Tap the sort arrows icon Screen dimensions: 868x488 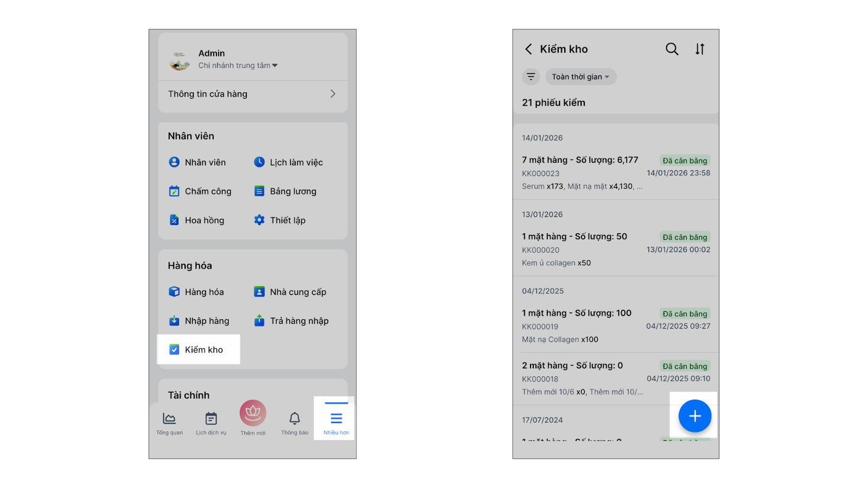[700, 49]
